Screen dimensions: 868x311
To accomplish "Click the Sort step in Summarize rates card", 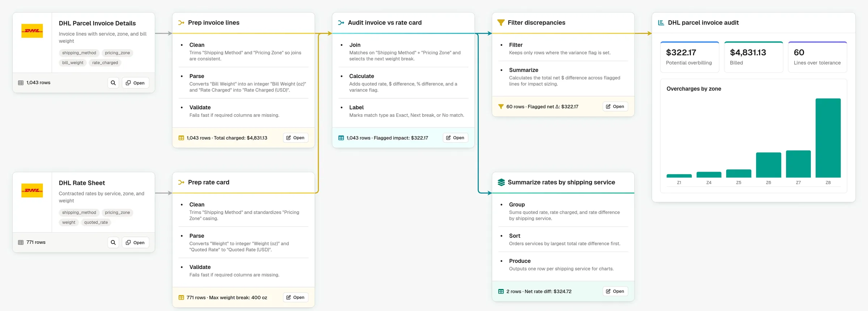I will point(563,239).
